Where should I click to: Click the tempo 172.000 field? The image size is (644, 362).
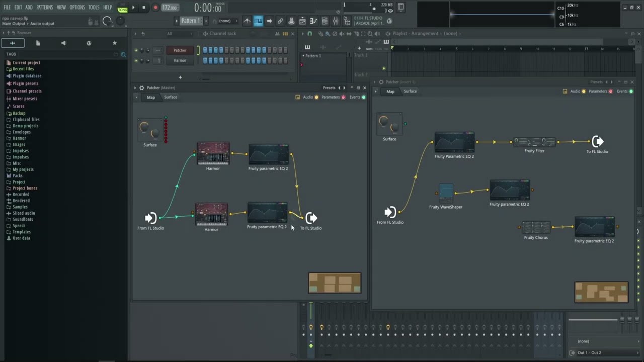point(170,8)
